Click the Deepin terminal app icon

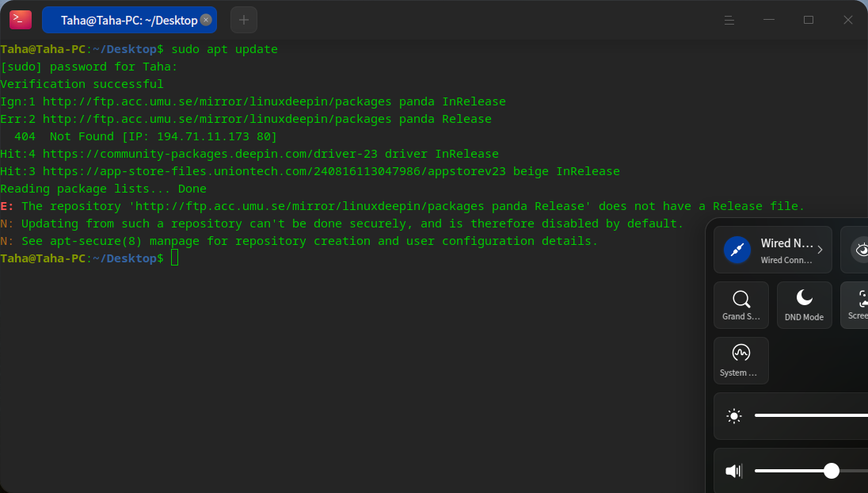click(21, 20)
